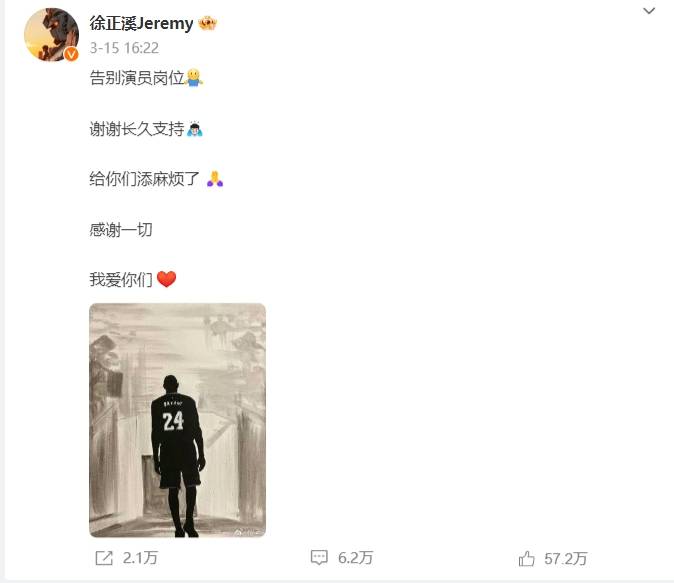Click the red heart emoji
This screenshot has height=583, width=674.
166,279
